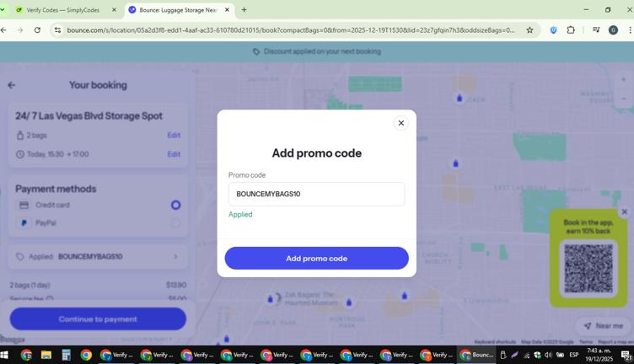Open the Chrome three-dot menu
The height and width of the screenshot is (364, 634).
630,29
